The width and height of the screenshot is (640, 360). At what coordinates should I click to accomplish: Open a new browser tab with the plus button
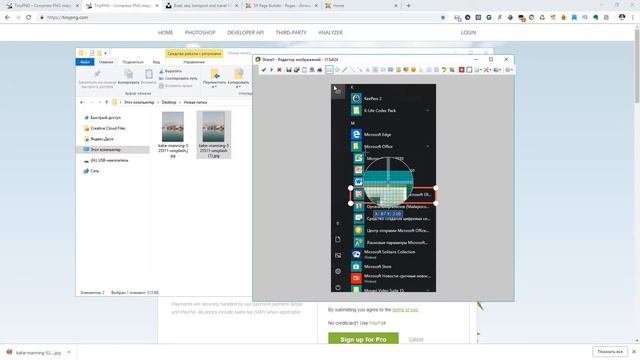click(x=408, y=6)
